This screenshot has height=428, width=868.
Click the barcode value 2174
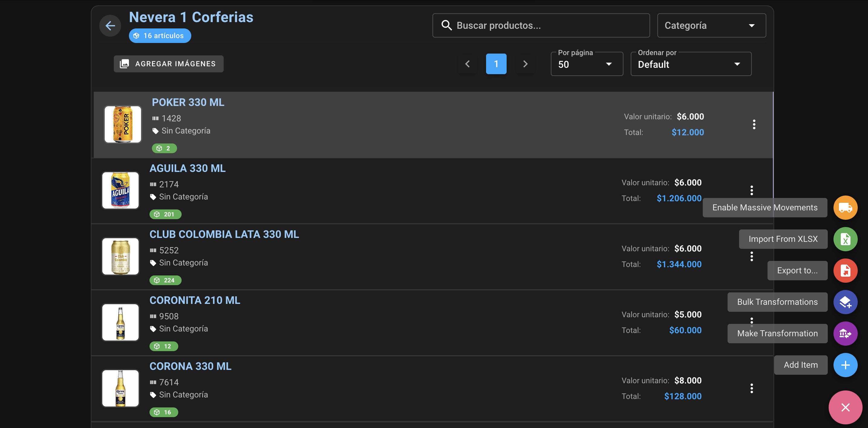pos(169,184)
